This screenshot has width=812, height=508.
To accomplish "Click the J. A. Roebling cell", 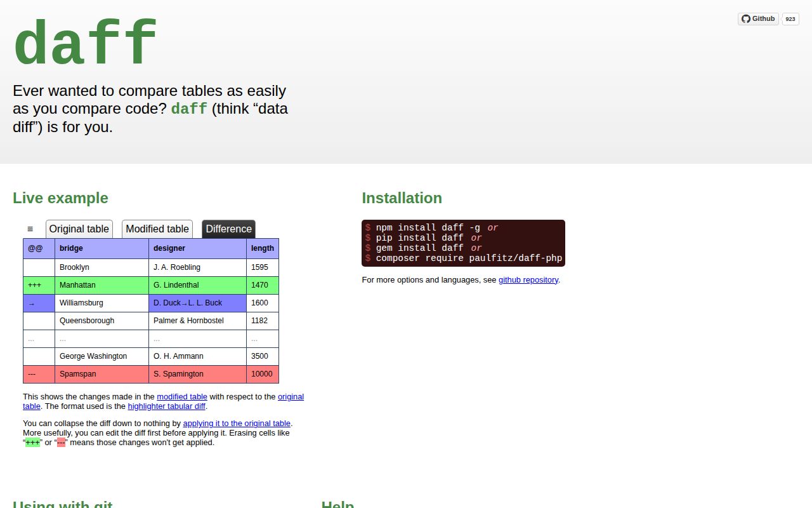I will (x=198, y=268).
